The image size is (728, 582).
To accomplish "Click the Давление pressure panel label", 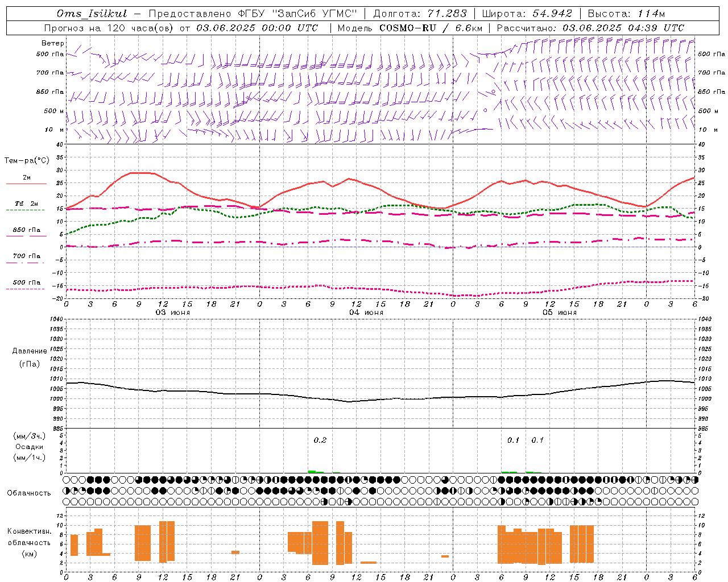I will [30, 351].
